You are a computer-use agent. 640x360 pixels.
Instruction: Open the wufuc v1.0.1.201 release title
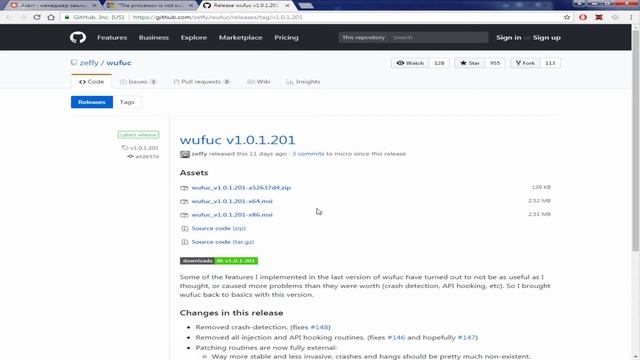(x=238, y=140)
